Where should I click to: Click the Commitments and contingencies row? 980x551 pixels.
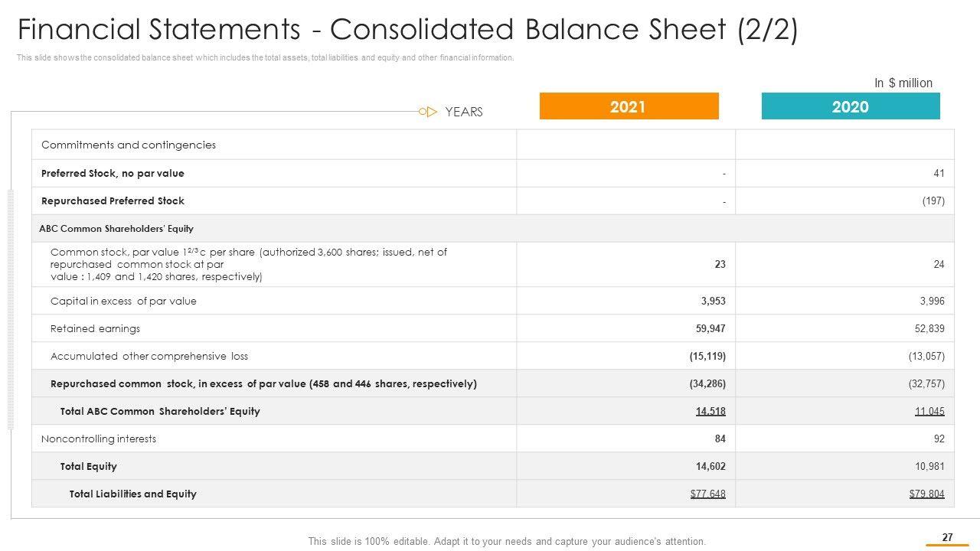click(x=129, y=145)
